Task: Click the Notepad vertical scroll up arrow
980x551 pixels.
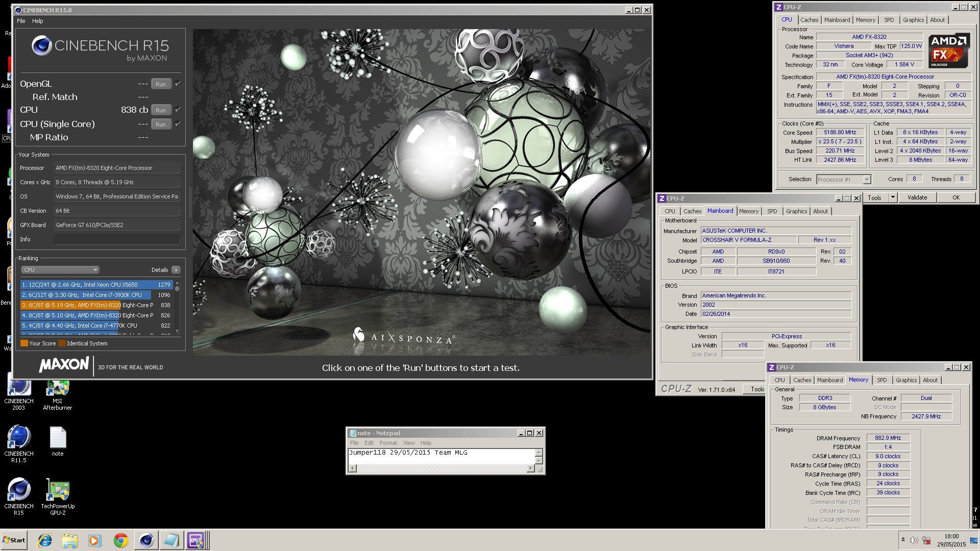Action: click(538, 453)
